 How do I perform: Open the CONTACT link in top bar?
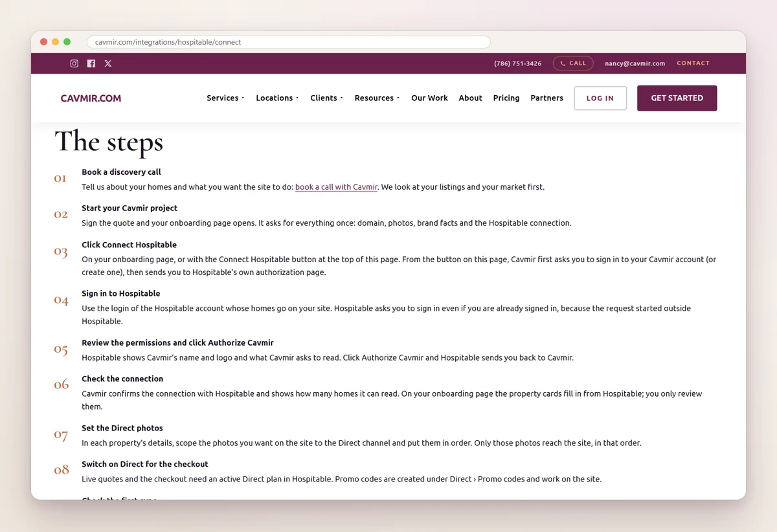point(693,63)
